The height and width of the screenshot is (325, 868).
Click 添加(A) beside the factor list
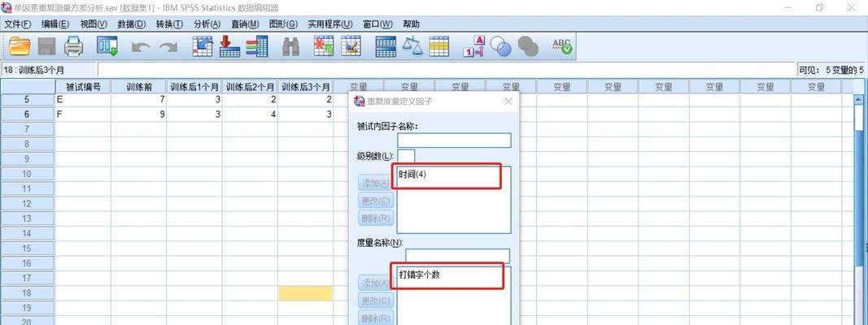[x=376, y=183]
